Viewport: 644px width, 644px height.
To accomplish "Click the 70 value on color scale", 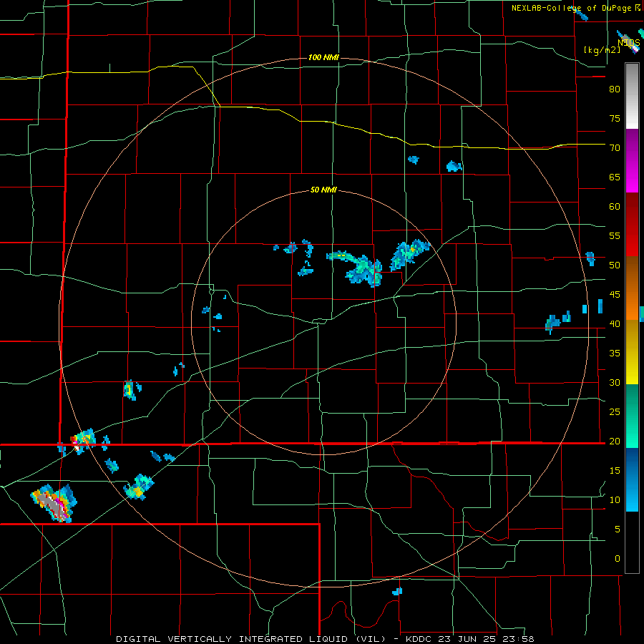I will (615, 148).
